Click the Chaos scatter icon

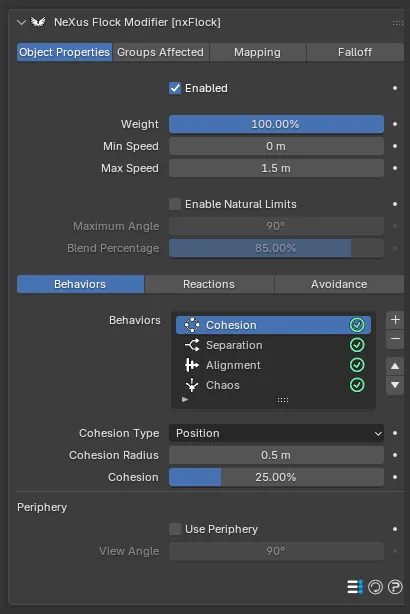tap(192, 385)
